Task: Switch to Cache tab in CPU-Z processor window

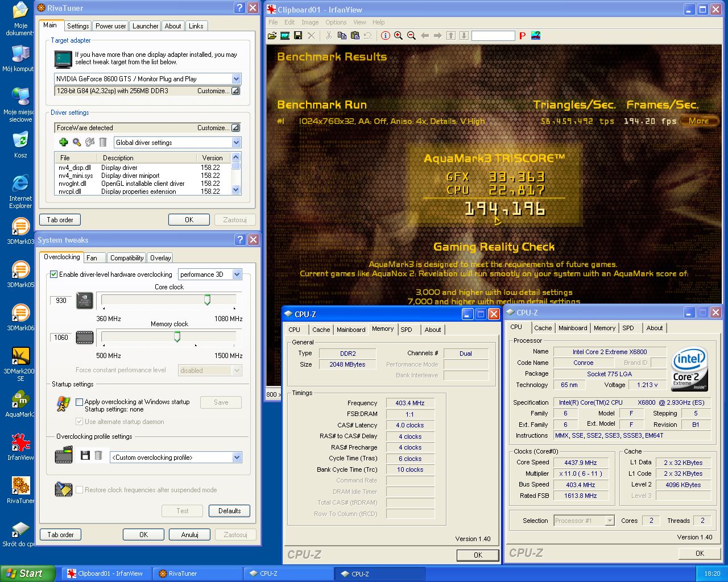Action: point(543,328)
